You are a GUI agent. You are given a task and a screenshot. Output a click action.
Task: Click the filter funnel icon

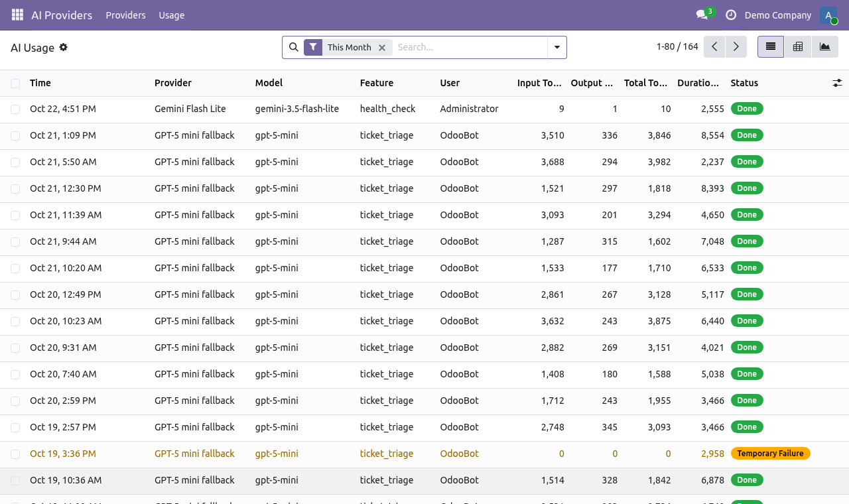(x=314, y=47)
